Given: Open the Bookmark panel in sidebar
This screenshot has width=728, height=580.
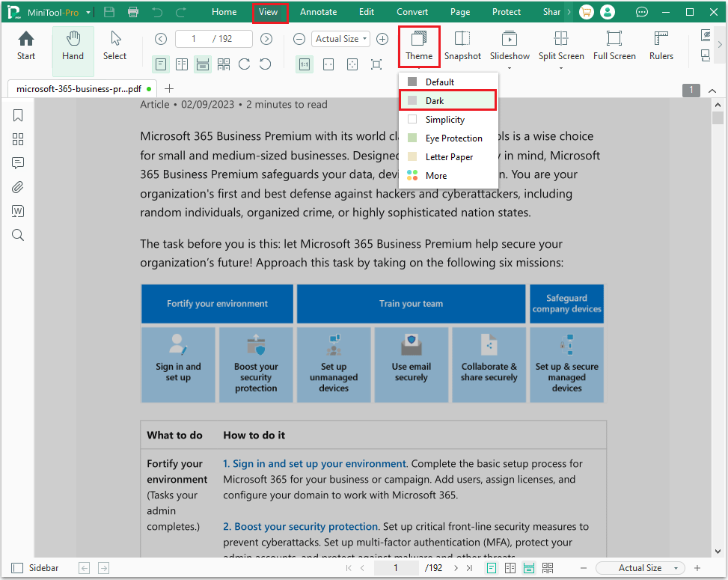Looking at the screenshot, I should [18, 115].
